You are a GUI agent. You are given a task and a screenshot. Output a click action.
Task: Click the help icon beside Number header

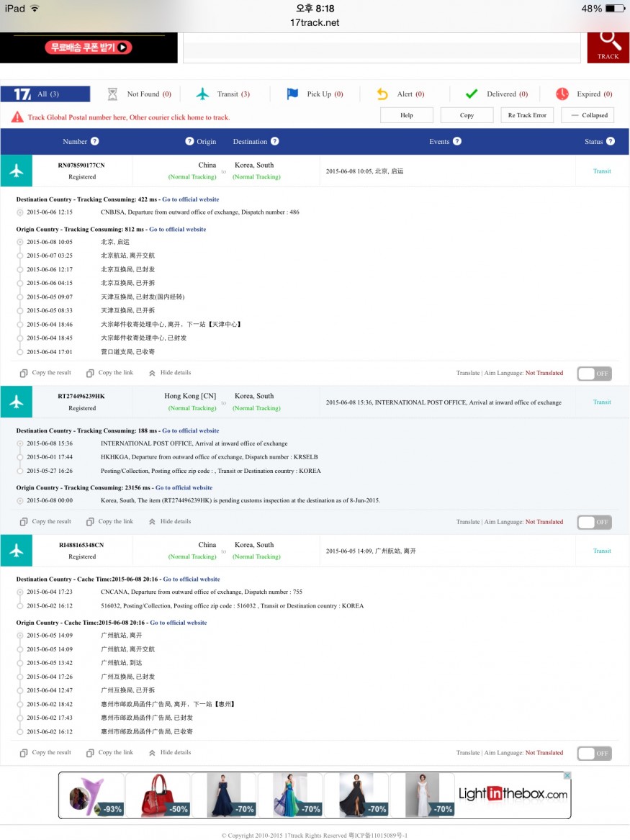point(95,142)
